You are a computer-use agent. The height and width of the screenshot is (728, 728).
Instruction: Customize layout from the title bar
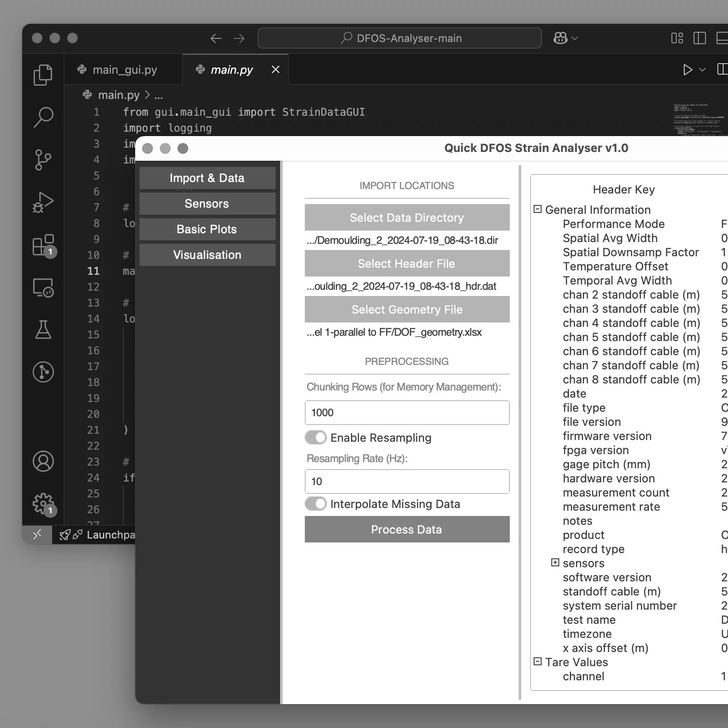[x=677, y=38]
